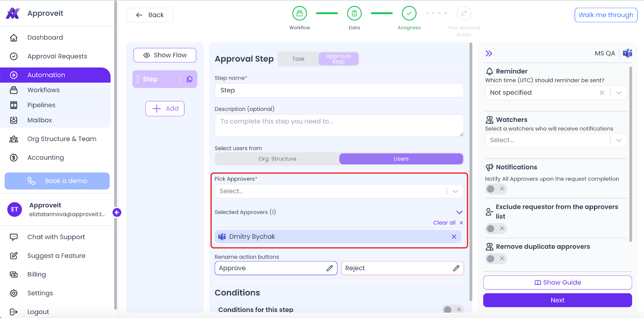Collapse the Selected Approvers chevron
Viewport: 644px width, 318px height.
459,212
